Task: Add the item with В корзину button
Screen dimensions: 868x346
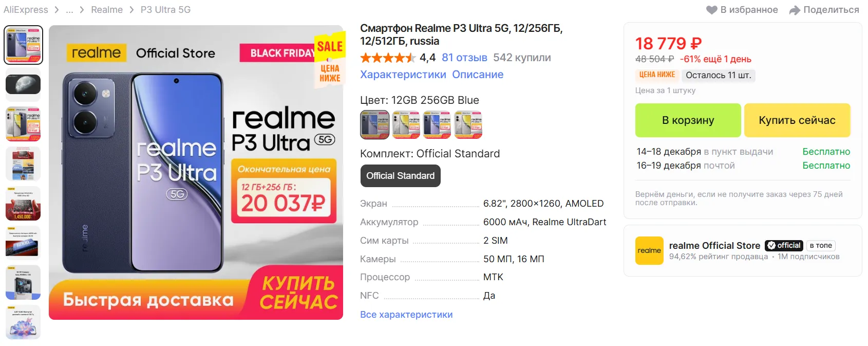Action: 688,120
